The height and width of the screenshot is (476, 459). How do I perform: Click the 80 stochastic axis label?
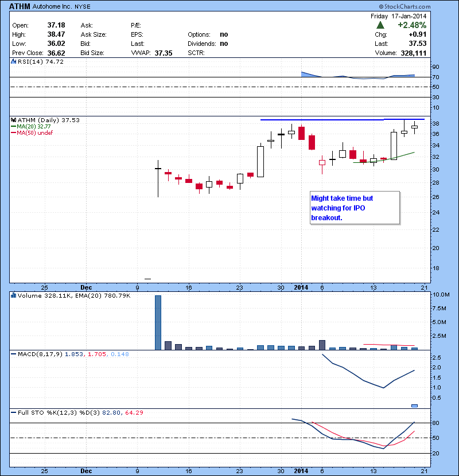click(x=435, y=423)
